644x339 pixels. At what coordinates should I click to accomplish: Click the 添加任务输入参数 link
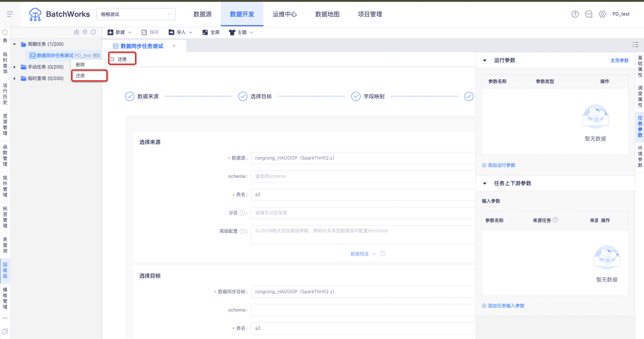click(x=503, y=306)
